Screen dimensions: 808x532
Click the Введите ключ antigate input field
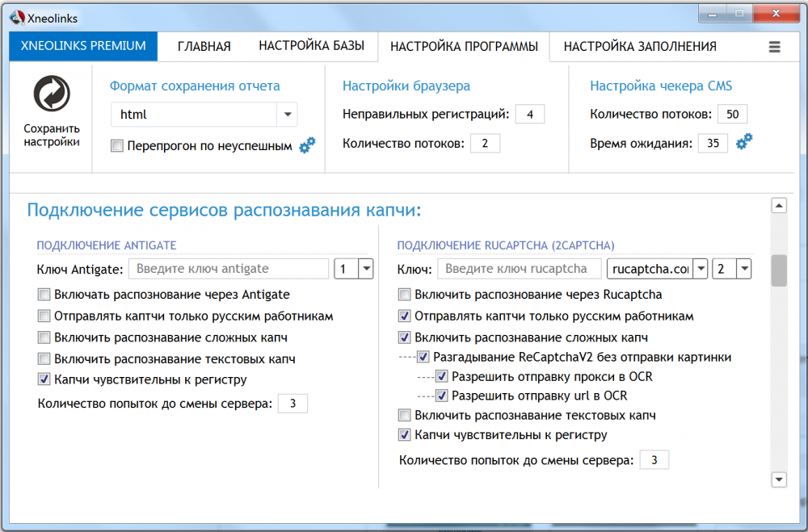[229, 268]
